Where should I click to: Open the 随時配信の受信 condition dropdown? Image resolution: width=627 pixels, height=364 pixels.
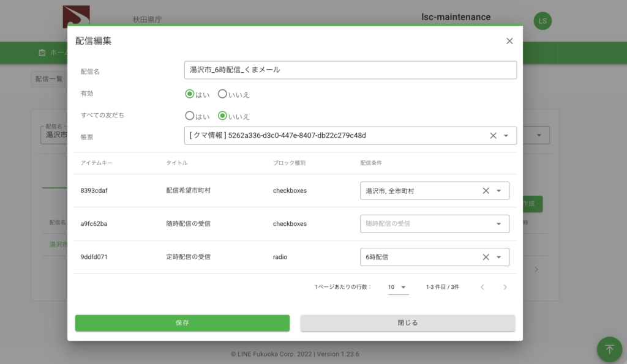point(498,224)
